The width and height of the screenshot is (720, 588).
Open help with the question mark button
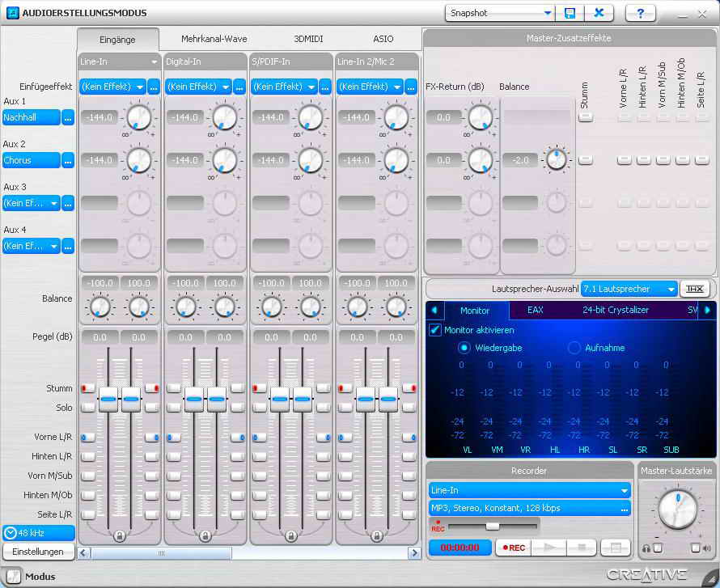click(641, 13)
